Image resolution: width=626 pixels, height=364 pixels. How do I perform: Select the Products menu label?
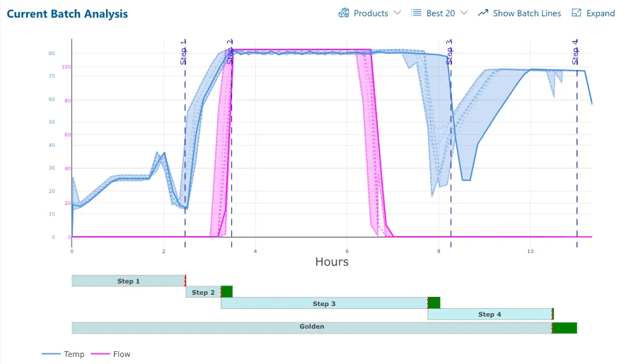click(x=371, y=13)
